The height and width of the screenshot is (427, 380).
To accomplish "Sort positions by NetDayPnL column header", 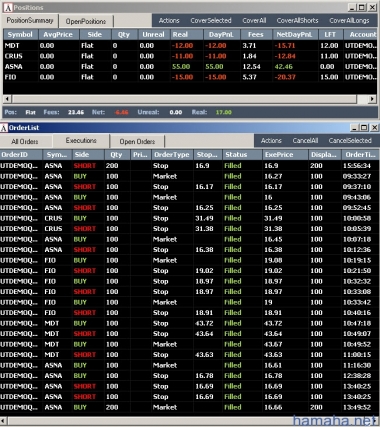I will 294,34.
